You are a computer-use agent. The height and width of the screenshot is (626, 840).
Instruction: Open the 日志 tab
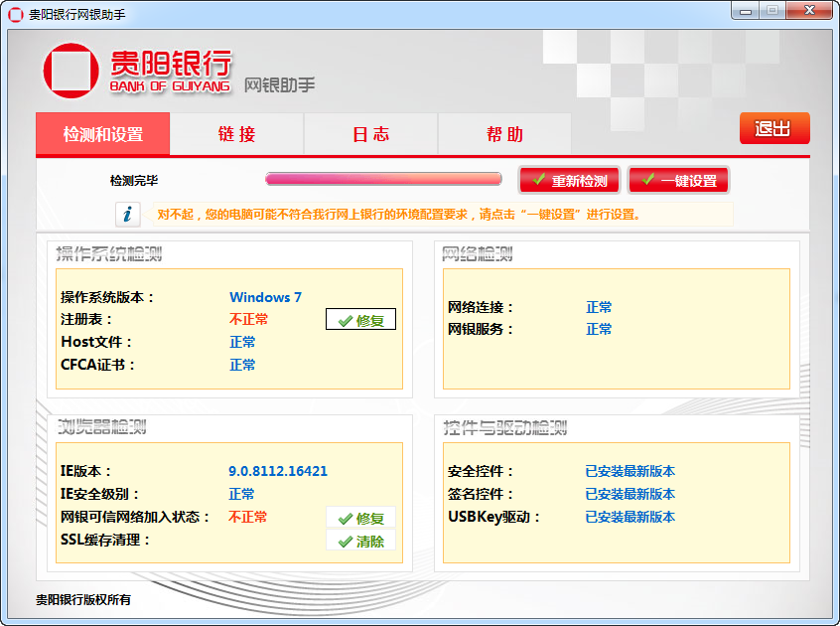370,134
